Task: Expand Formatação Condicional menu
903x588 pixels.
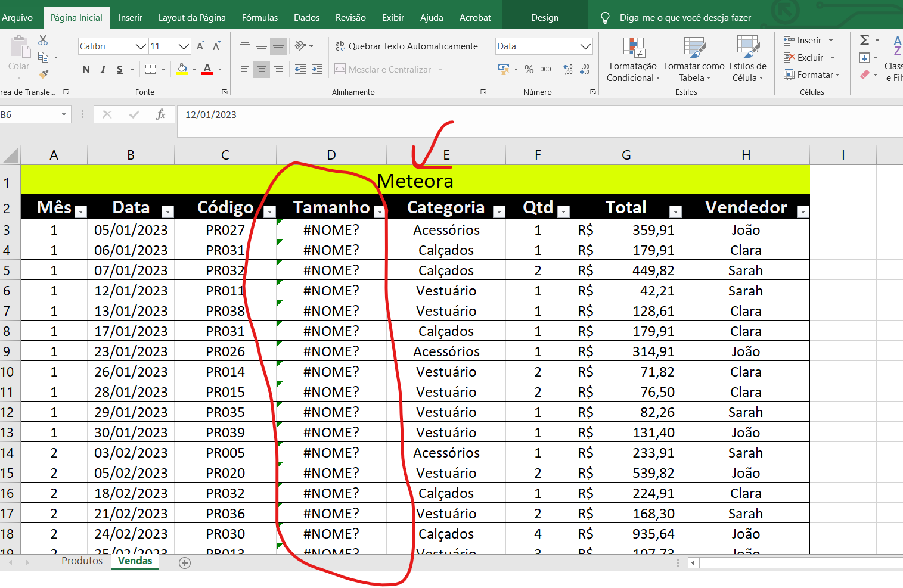Action: [x=633, y=58]
